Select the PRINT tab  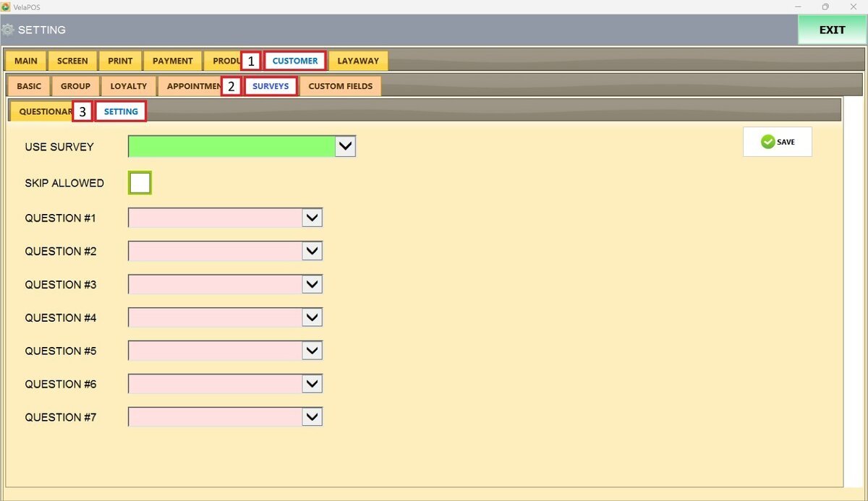click(121, 61)
